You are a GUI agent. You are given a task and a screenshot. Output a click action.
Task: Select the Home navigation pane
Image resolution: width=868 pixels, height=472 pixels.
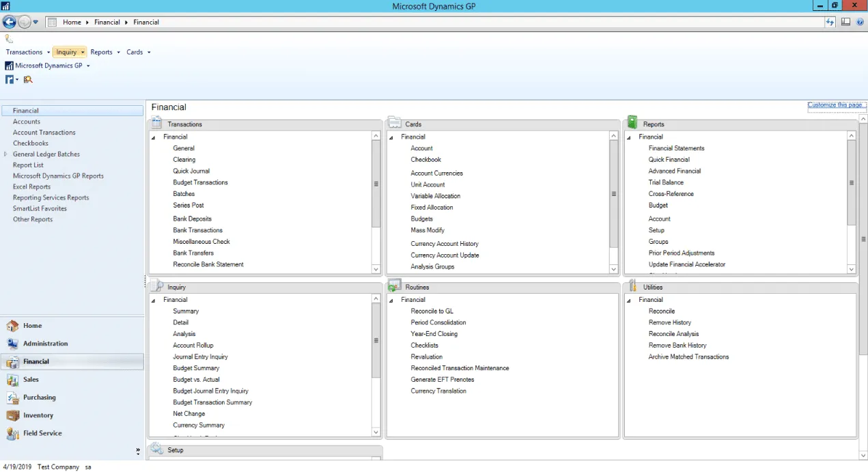pyautogui.click(x=33, y=325)
